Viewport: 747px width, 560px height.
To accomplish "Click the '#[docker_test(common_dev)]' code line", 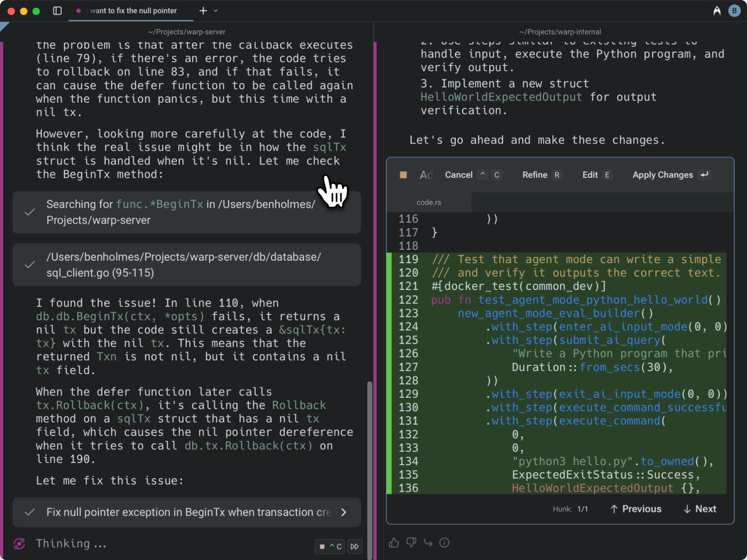I will click(x=518, y=286).
